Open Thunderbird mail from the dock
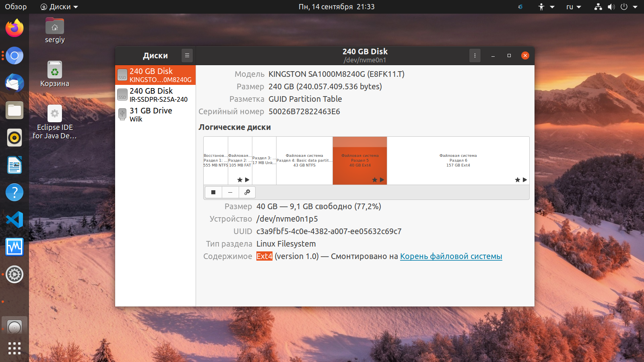This screenshot has width=644, height=362. coord(14,83)
